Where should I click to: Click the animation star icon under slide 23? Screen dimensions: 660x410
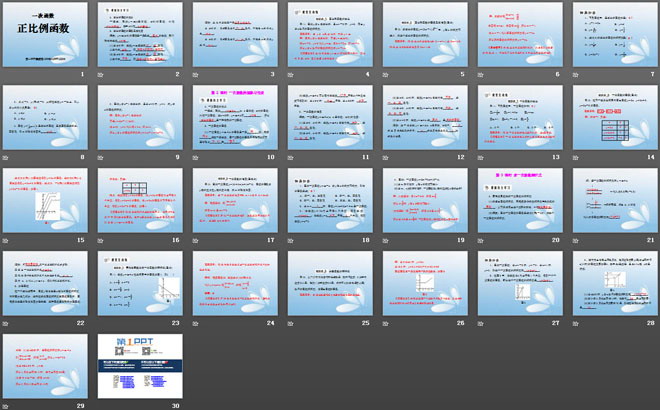tap(101, 324)
